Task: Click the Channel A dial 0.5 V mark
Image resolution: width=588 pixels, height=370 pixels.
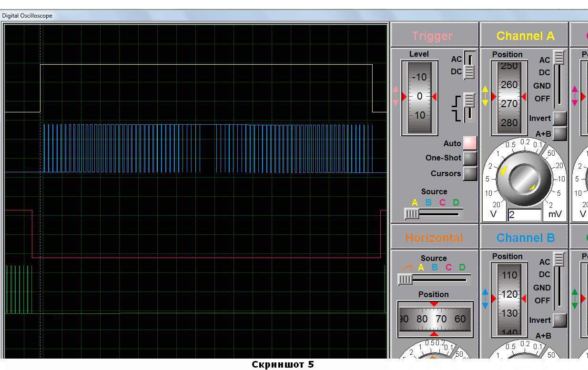Action: tap(510, 144)
